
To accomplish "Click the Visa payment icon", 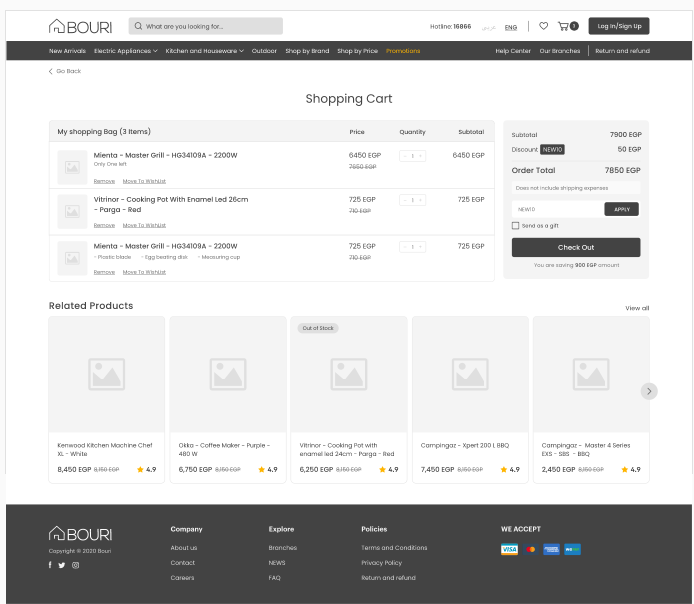I will tap(509, 549).
